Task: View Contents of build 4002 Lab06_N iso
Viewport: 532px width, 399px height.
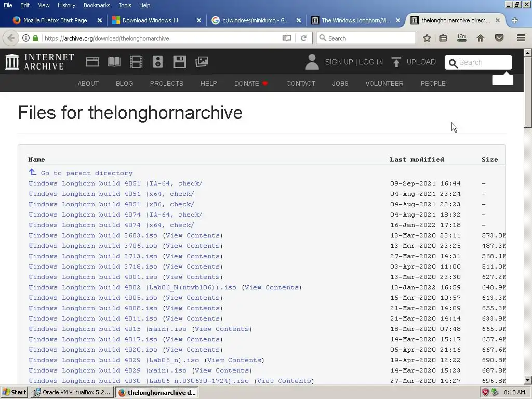Action: click(272, 287)
